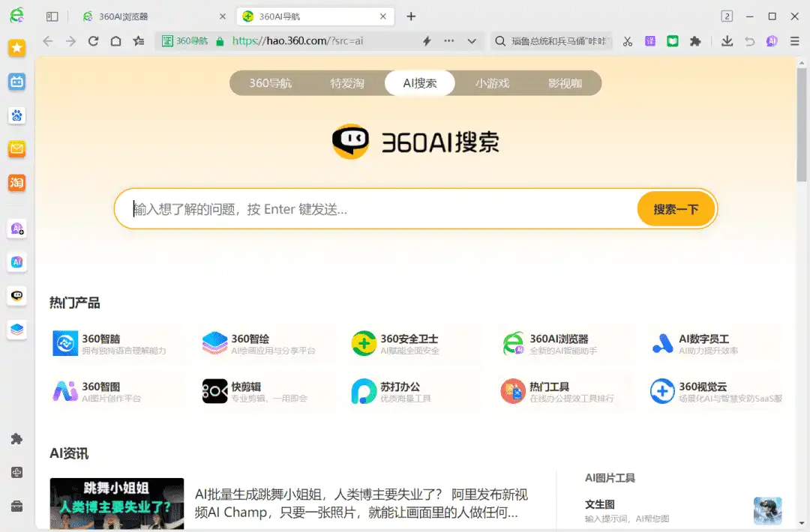Open the purple AI plus icon in sidebar
This screenshot has height=532, width=810.
click(x=17, y=229)
